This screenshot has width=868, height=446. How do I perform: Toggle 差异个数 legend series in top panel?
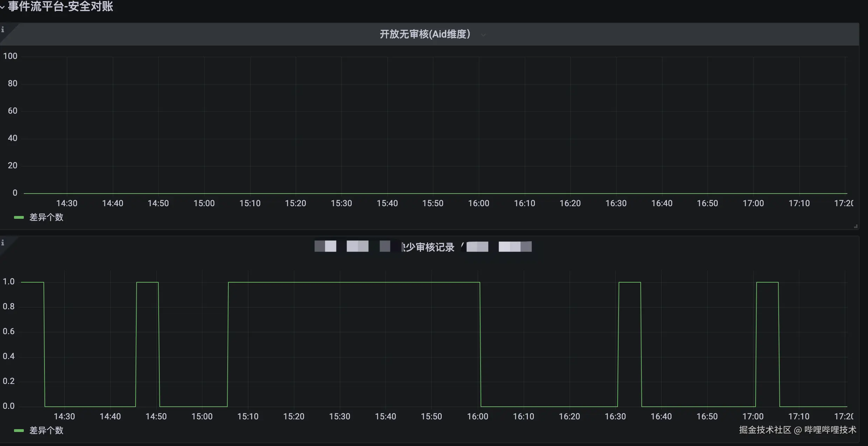coord(46,217)
